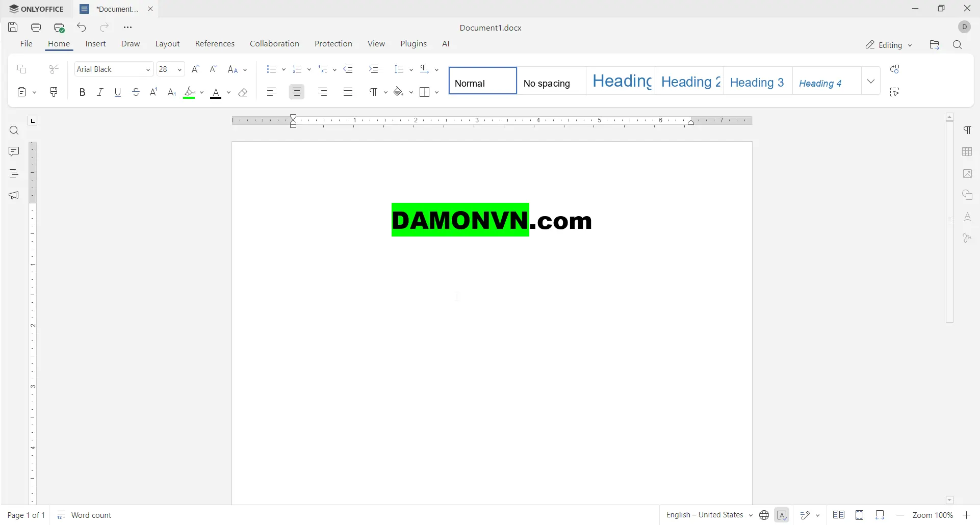Align the paragraph to the left
This screenshot has height=525, width=980.
(x=272, y=92)
